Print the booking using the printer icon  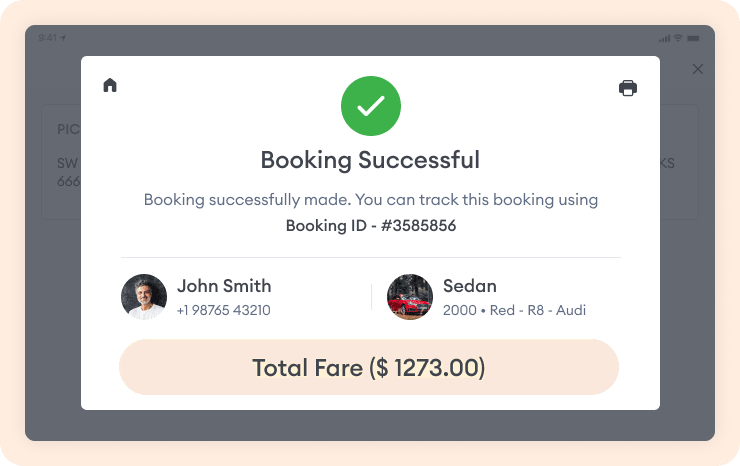(628, 88)
